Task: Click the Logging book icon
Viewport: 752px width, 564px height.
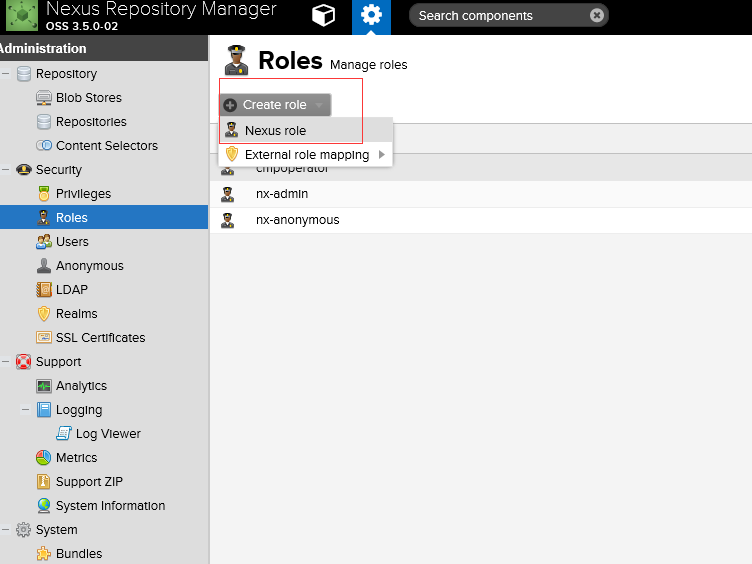Action: click(x=44, y=410)
